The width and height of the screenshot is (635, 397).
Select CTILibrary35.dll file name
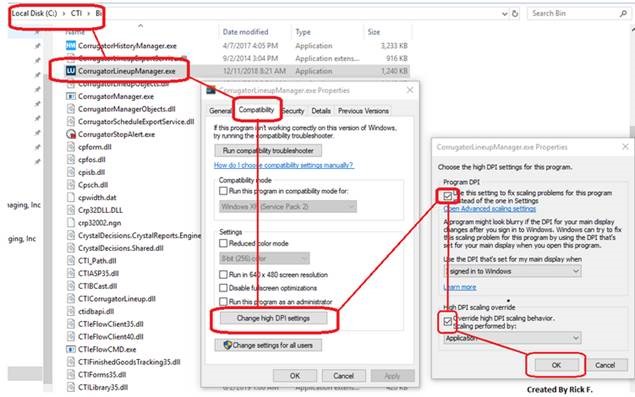103,387
